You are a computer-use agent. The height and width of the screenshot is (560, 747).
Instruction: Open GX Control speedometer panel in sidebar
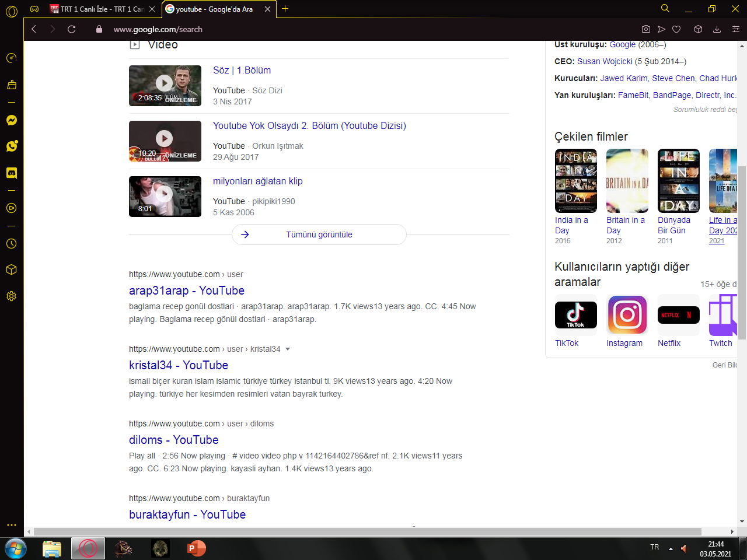tap(12, 58)
